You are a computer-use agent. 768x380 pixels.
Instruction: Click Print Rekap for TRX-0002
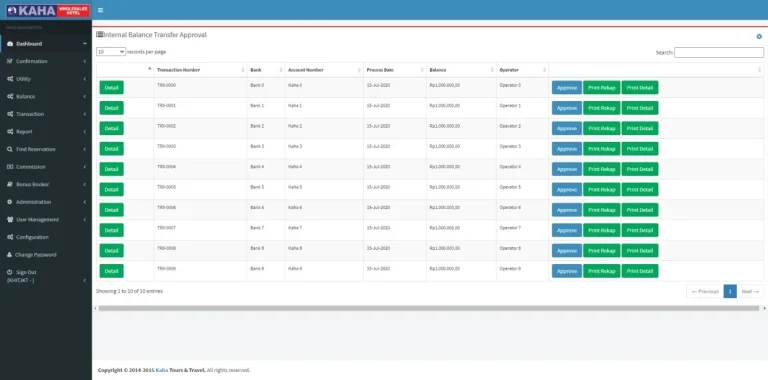[x=601, y=128]
